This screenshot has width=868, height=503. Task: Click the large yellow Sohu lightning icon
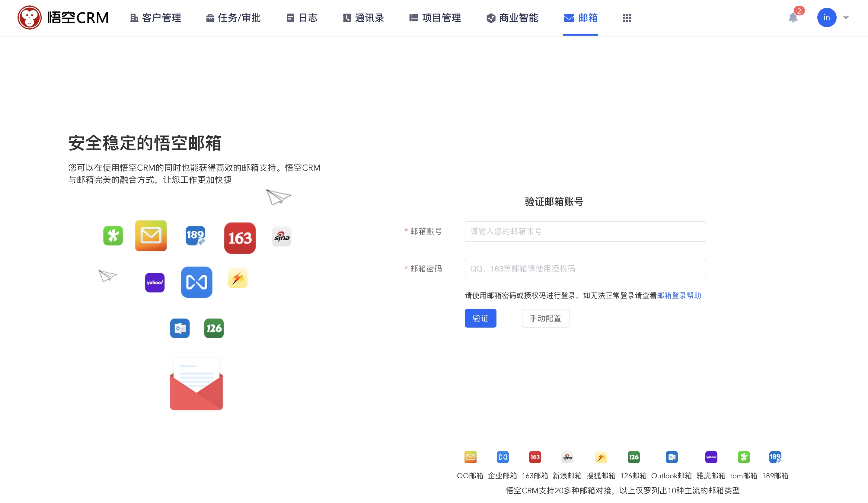tap(238, 278)
